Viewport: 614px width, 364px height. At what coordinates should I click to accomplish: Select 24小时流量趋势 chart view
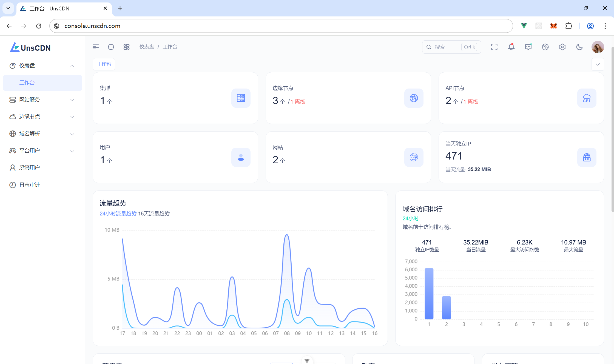[x=118, y=214]
